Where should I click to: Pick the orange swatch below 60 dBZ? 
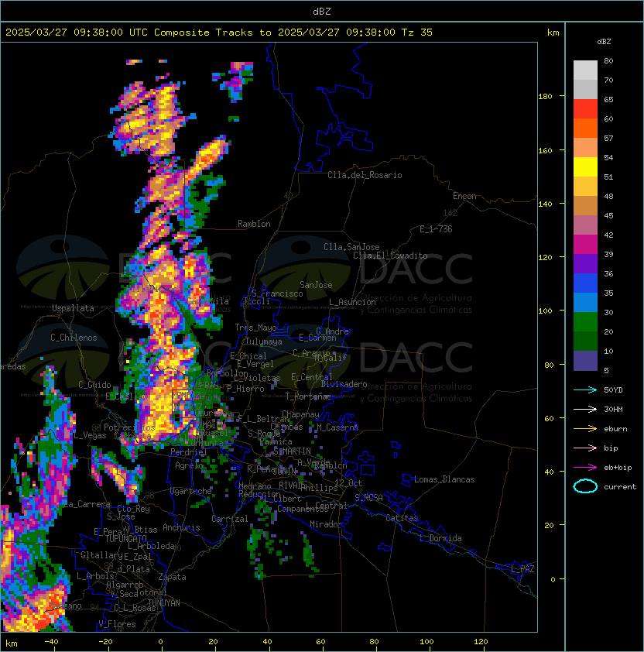coord(585,129)
